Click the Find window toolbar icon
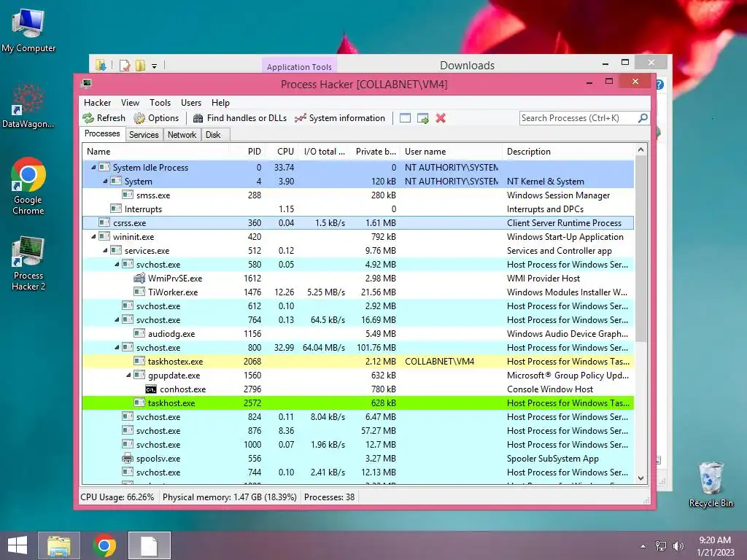The width and height of the screenshot is (747, 560). pyautogui.click(x=405, y=118)
